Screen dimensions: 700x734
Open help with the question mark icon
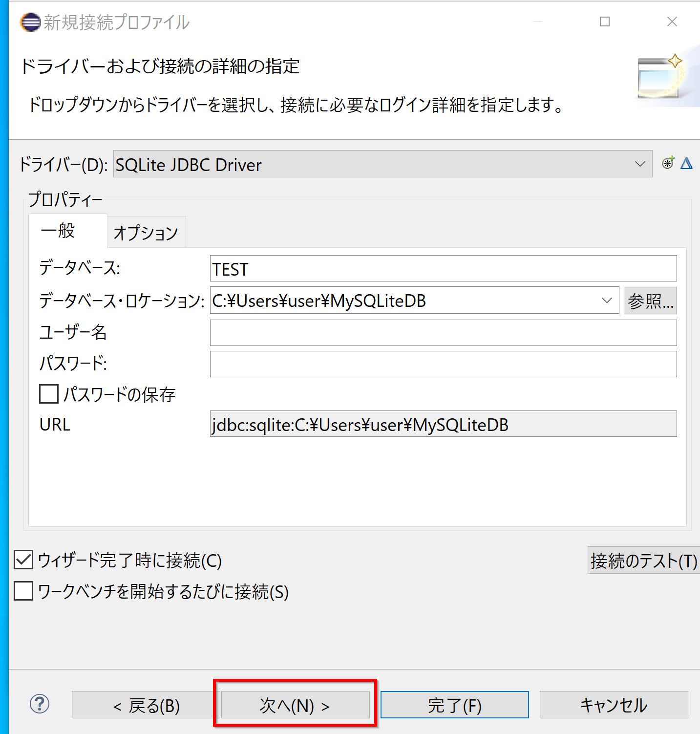40,704
